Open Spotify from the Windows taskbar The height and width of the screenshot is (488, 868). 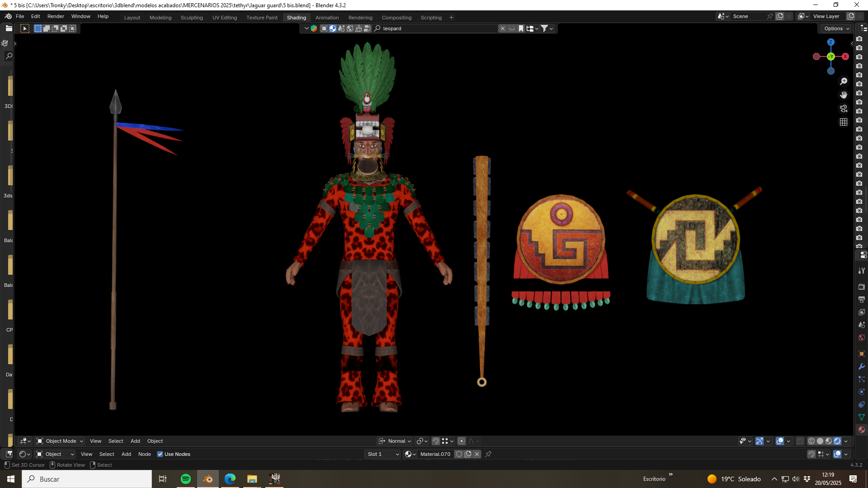pos(185,479)
